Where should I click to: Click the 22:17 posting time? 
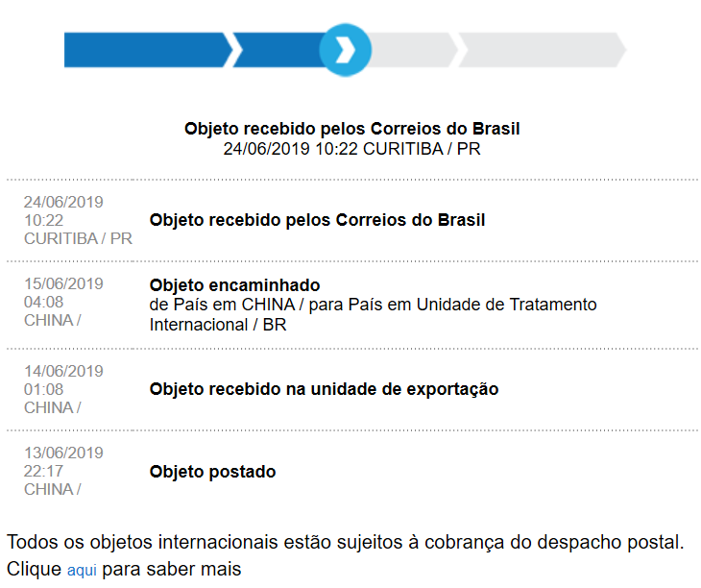[x=44, y=471]
